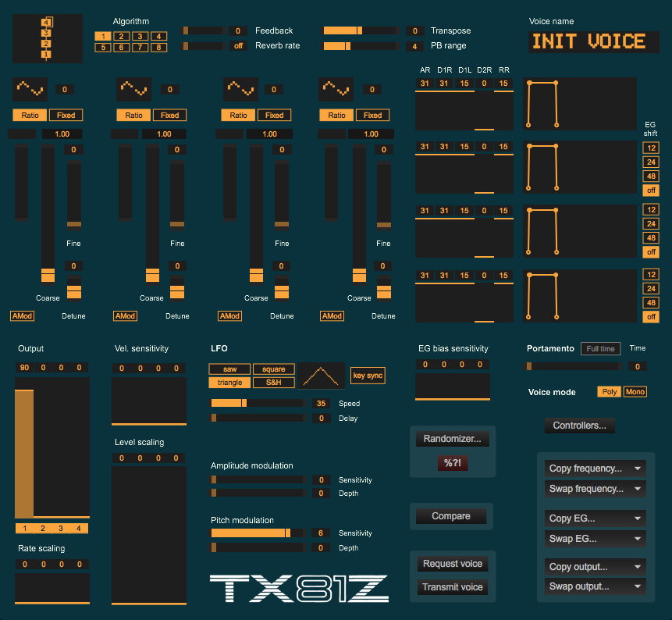Image resolution: width=672 pixels, height=620 pixels.
Task: Click the red %?! randomize button
Action: pos(453,463)
